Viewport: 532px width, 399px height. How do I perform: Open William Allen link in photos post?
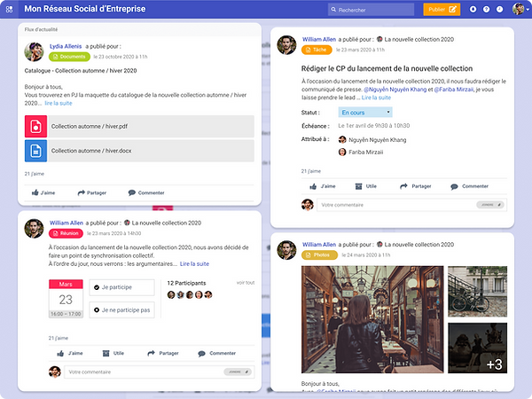pos(319,245)
